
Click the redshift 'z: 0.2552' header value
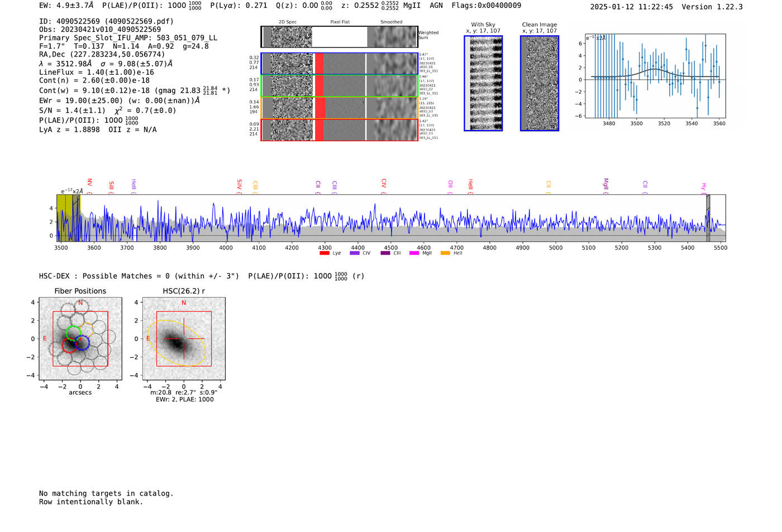[361, 6]
